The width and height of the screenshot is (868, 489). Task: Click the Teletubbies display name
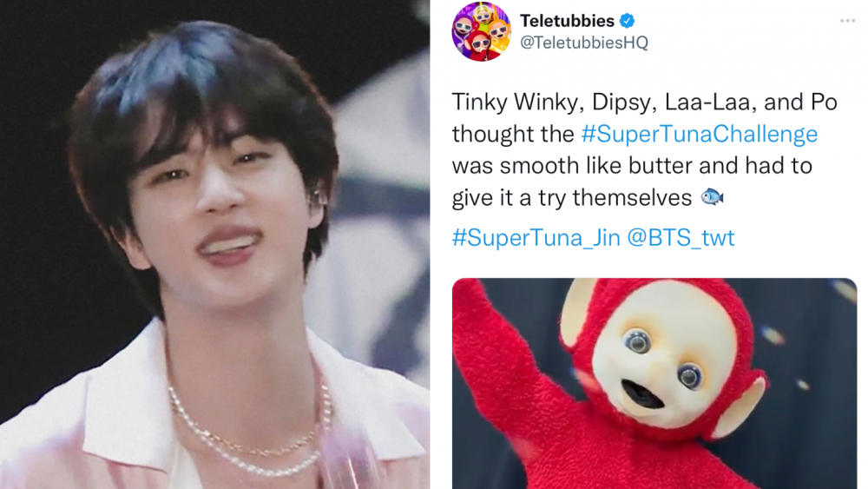[x=568, y=21]
